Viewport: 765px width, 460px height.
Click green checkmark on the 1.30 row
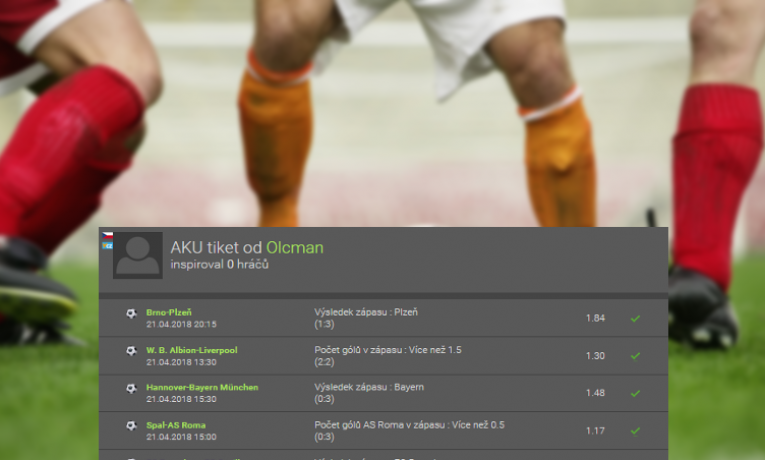635,356
